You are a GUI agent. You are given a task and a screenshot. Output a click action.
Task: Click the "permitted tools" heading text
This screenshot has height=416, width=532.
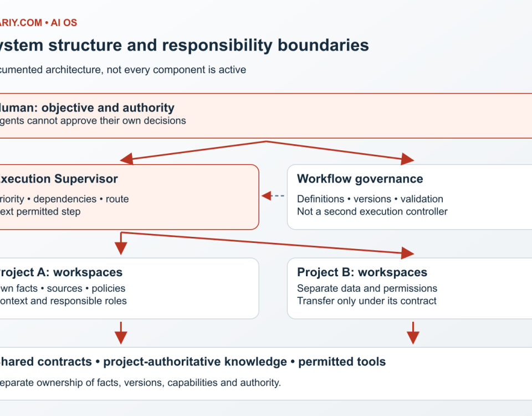coord(342,362)
